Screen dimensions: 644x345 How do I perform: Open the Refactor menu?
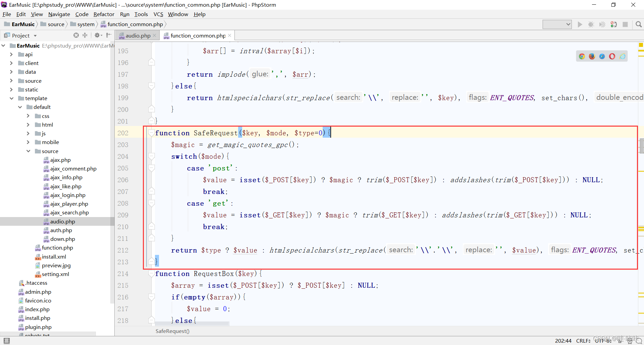click(104, 14)
